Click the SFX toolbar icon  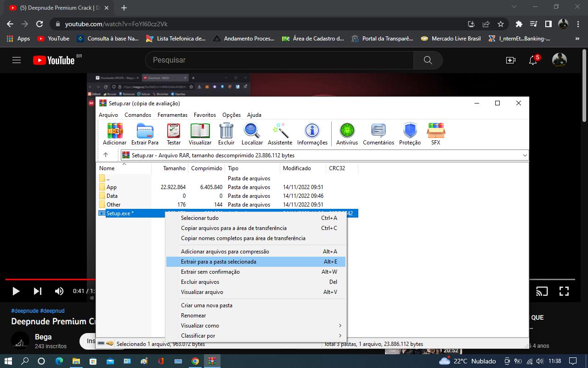point(435,134)
